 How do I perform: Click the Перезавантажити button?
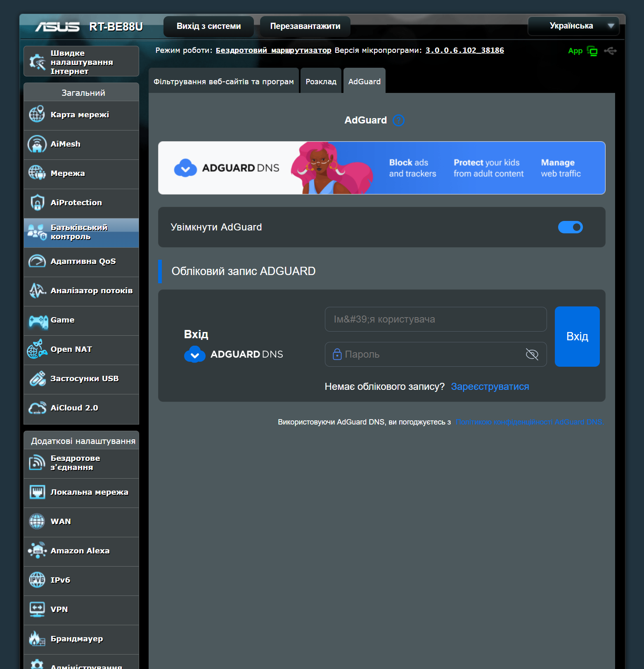pos(305,26)
